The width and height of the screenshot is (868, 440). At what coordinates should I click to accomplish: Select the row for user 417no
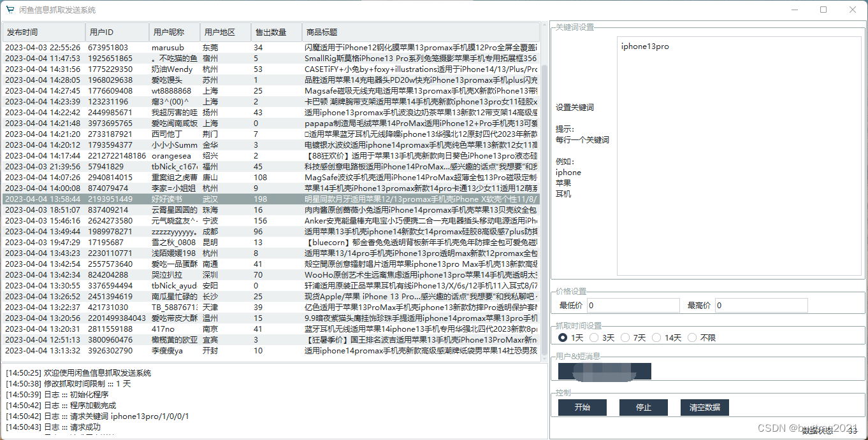pyautogui.click(x=271, y=329)
